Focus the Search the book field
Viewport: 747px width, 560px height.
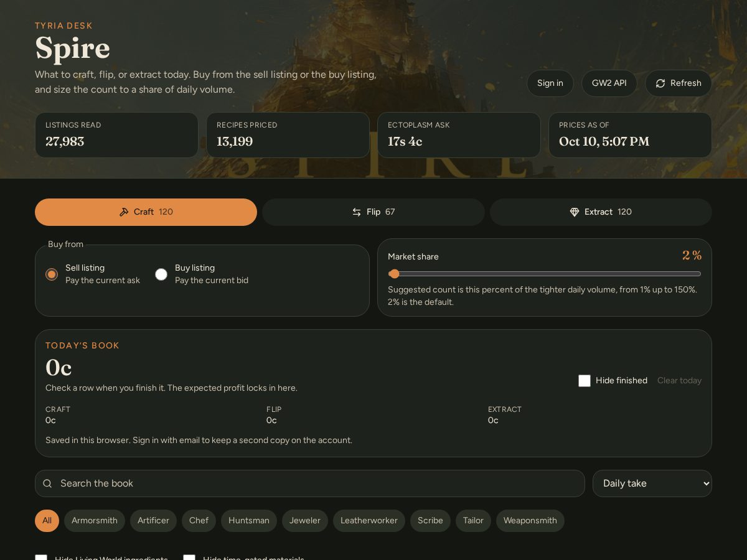pyautogui.click(x=310, y=483)
